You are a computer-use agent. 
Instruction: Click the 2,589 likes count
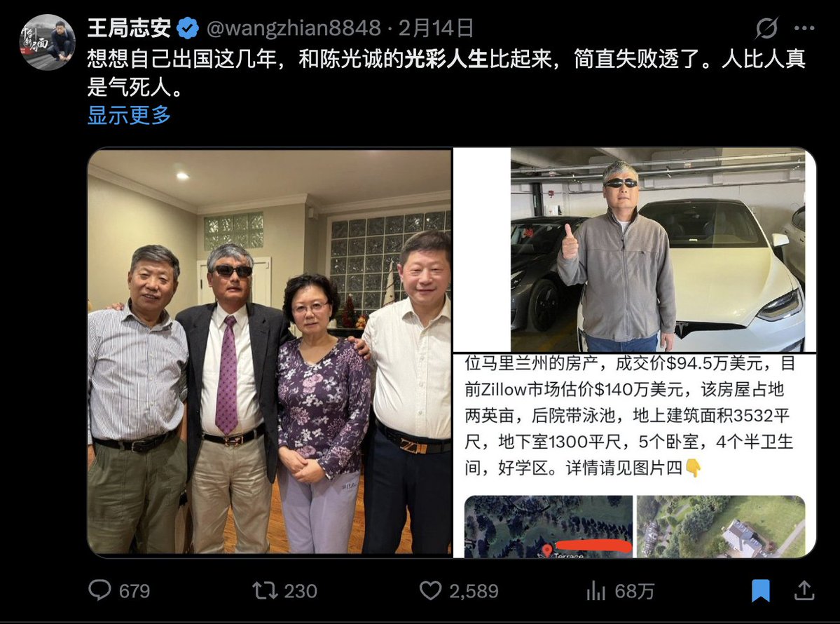tap(474, 591)
